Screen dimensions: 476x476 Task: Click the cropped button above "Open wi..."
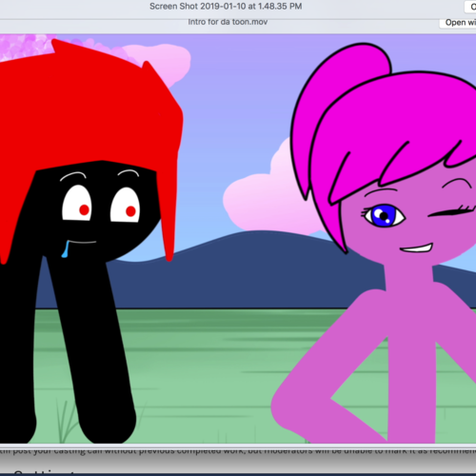pyautogui.click(x=470, y=7)
